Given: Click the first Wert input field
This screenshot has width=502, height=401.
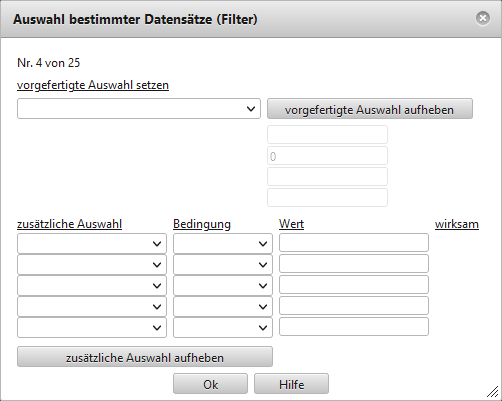Looking at the screenshot, I should (354, 243).
